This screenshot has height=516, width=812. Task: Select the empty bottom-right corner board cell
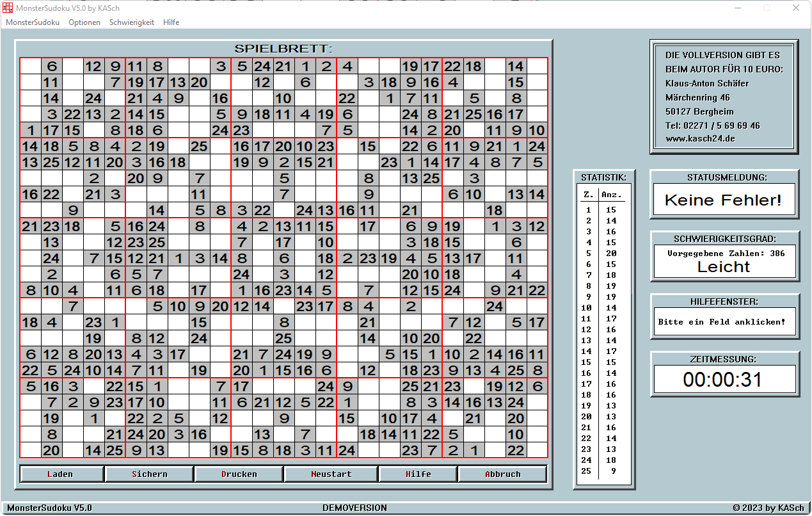coord(537,450)
